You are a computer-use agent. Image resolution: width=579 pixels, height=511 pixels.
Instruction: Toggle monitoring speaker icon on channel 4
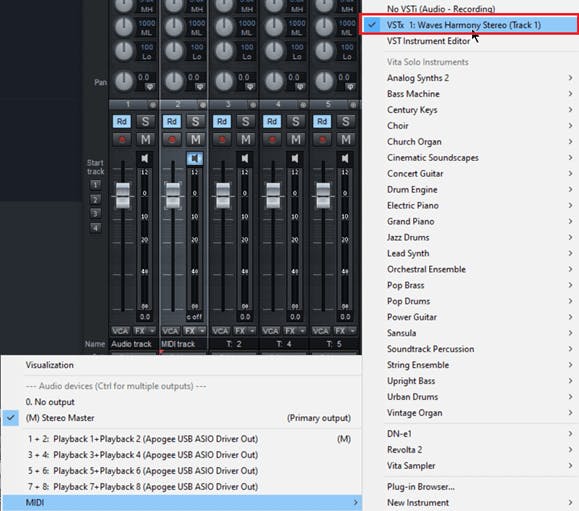click(x=295, y=158)
